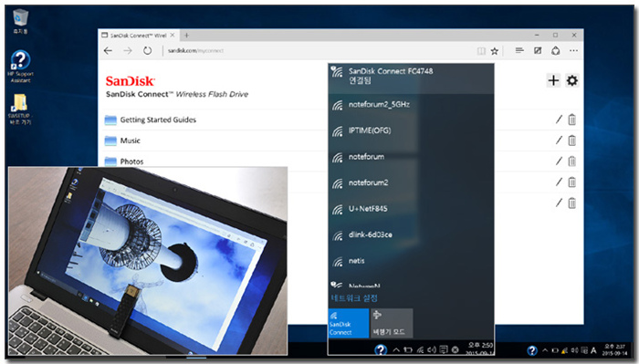Open the Music folder
Viewport: 639px width, 364px height.
(x=130, y=140)
